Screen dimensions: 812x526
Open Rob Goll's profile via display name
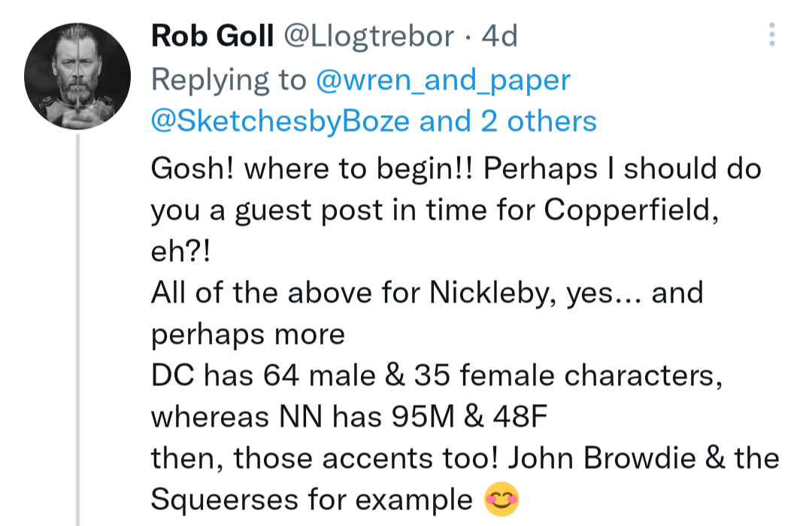click(212, 36)
